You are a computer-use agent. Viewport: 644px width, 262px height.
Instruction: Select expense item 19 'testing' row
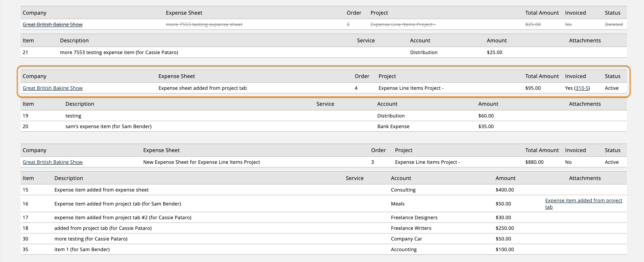(73, 116)
